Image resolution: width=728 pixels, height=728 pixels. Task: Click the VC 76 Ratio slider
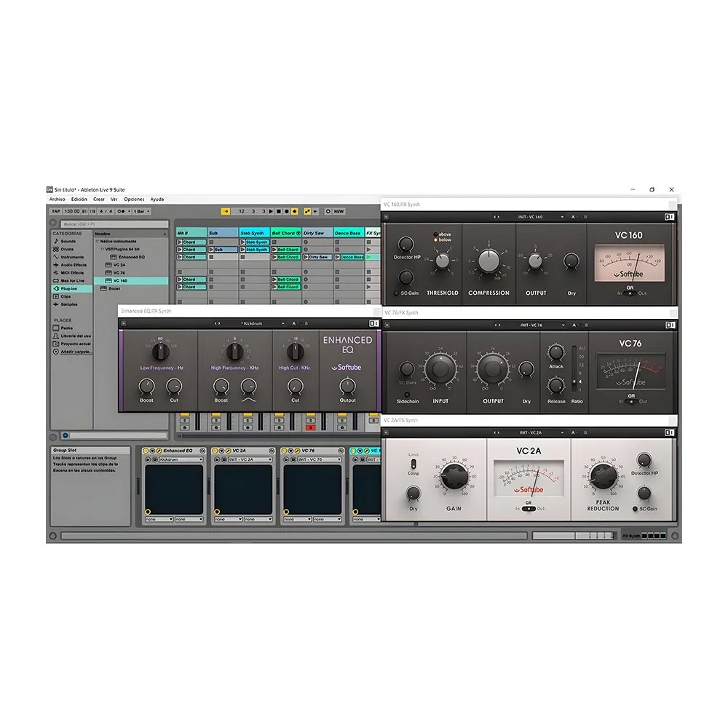click(x=574, y=369)
